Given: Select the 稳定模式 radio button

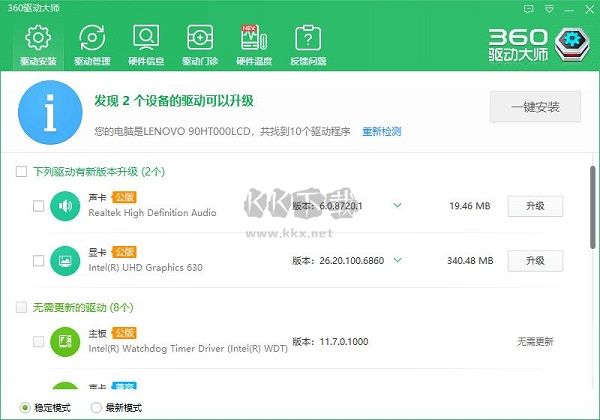Looking at the screenshot, I should (x=25, y=408).
